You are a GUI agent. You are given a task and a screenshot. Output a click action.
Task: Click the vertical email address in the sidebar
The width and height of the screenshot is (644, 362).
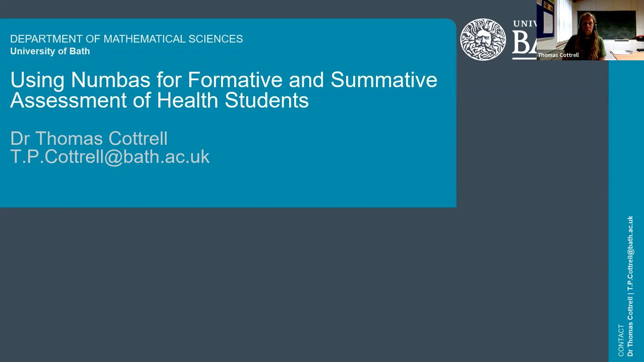click(630, 253)
